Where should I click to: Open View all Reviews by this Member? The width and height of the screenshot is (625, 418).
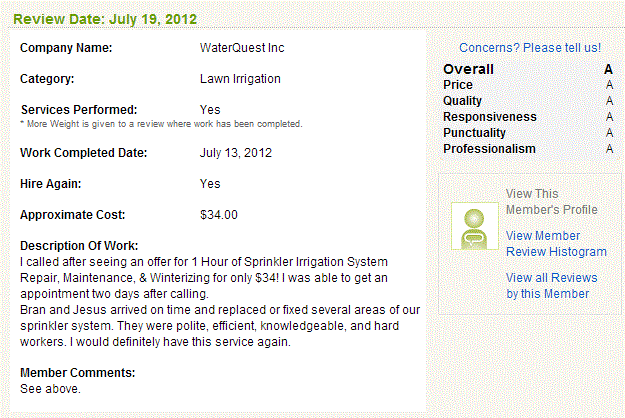(x=552, y=285)
